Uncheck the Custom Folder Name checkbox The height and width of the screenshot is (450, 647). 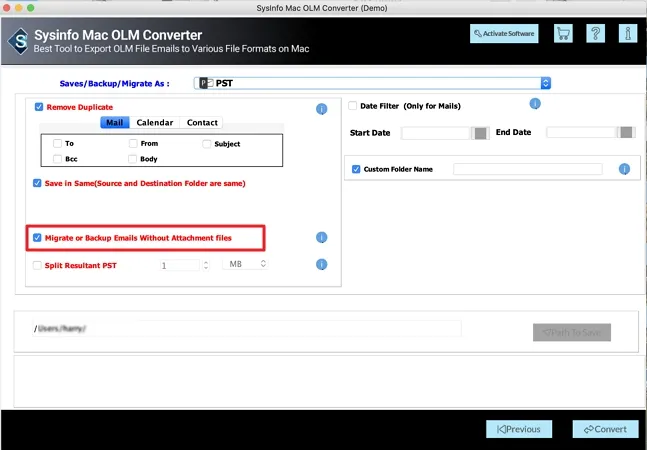point(356,169)
